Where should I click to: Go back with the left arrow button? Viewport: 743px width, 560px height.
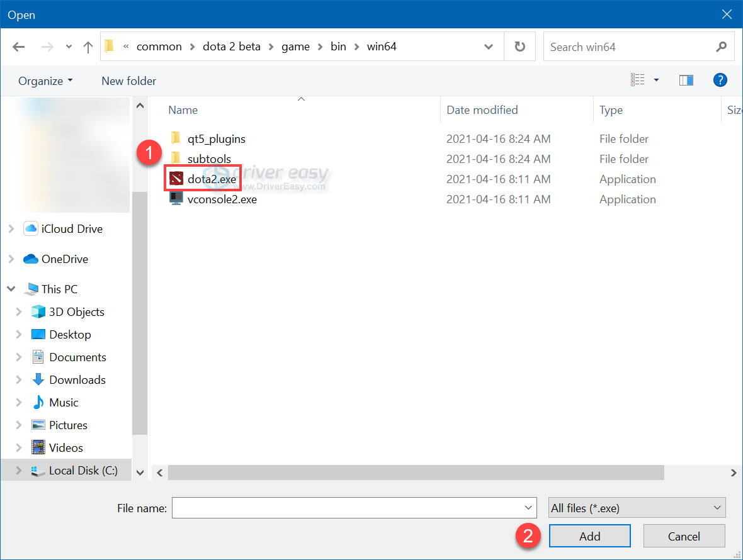18,47
